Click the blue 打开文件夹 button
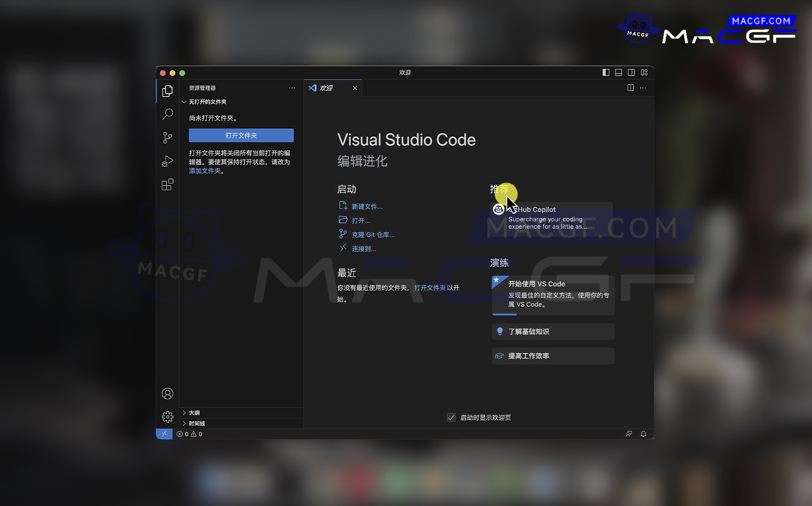812x506 pixels. (x=241, y=136)
